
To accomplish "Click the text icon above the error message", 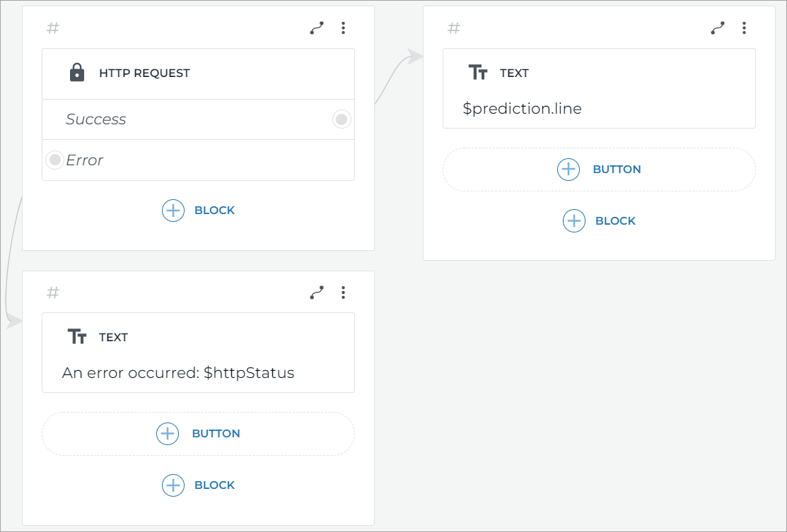I will (77, 337).
